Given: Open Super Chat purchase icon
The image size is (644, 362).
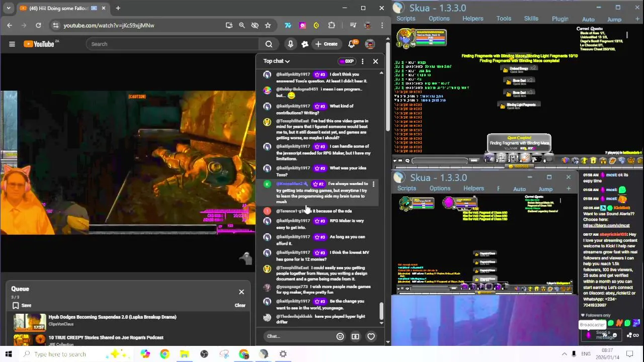Looking at the screenshot, I should (355, 336).
